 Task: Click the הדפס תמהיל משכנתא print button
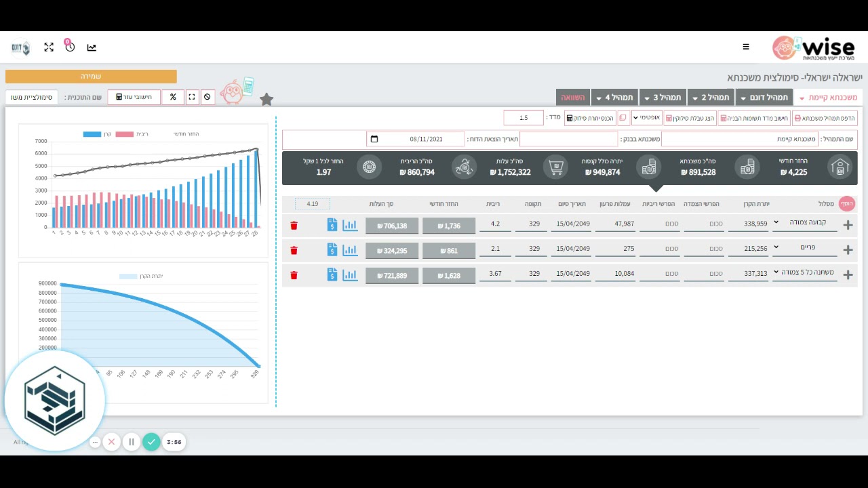click(825, 118)
